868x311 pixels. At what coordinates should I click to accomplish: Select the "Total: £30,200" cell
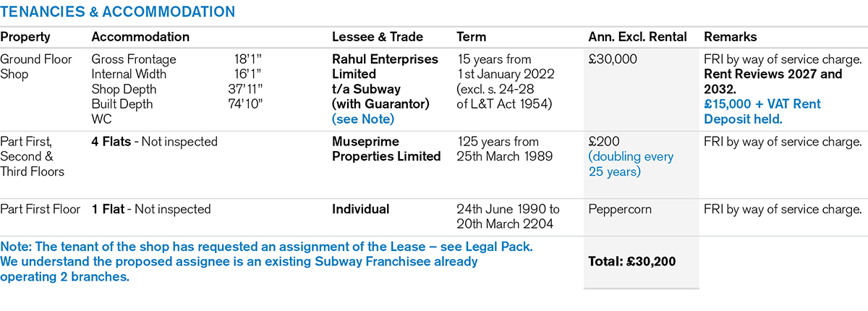(x=632, y=261)
